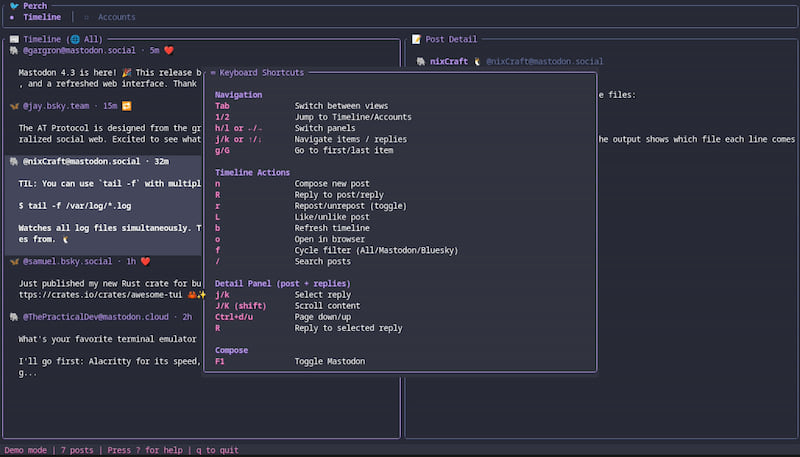Click the crates.io awesome-tui link text

tap(101, 295)
